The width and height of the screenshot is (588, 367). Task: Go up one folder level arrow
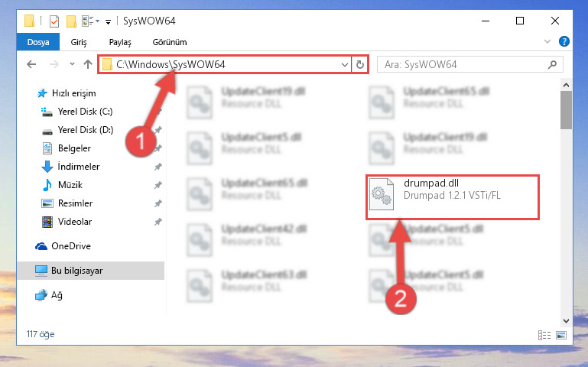(88, 64)
